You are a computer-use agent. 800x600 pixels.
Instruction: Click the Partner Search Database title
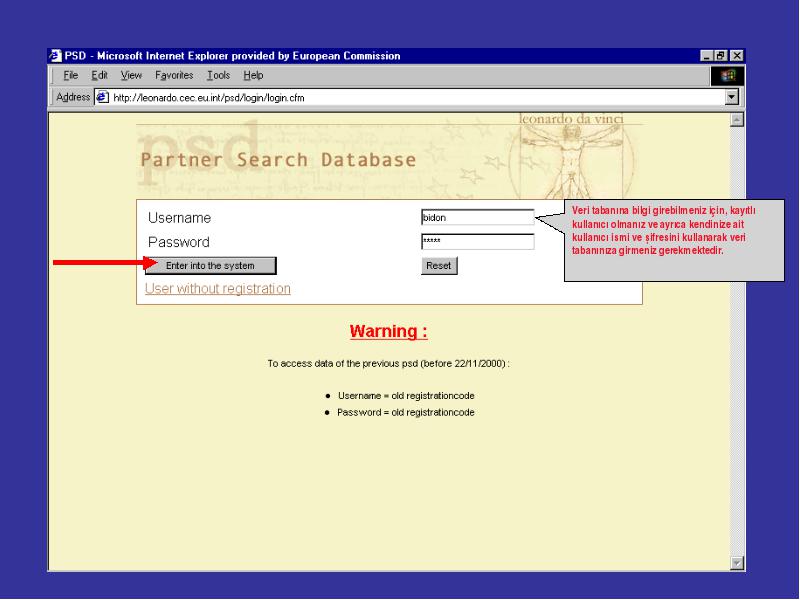point(278,160)
